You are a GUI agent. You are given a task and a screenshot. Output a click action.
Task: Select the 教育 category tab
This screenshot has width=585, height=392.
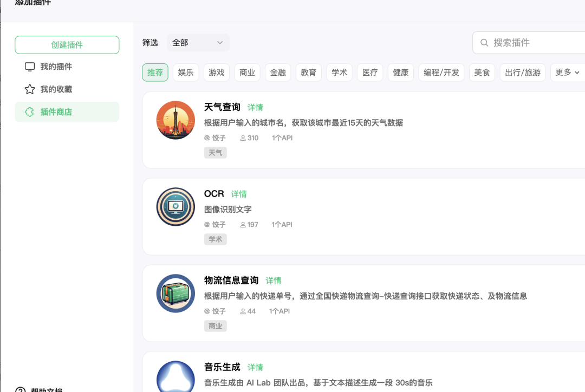[x=309, y=73]
